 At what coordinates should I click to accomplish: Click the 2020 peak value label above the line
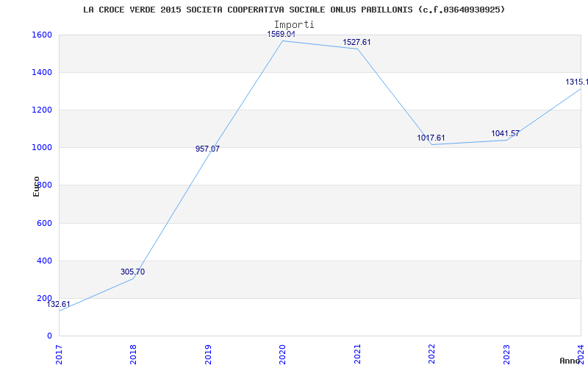282,34
